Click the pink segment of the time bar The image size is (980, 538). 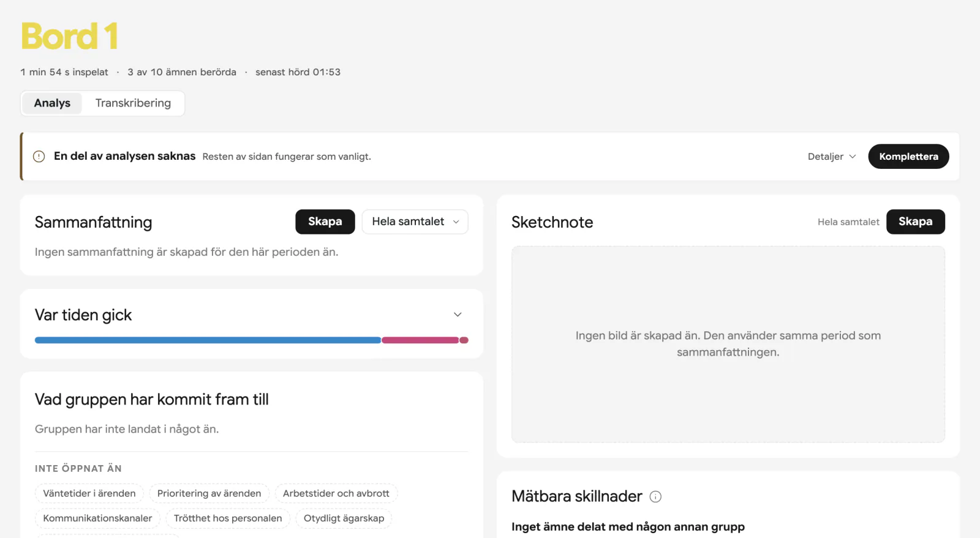[x=420, y=340]
